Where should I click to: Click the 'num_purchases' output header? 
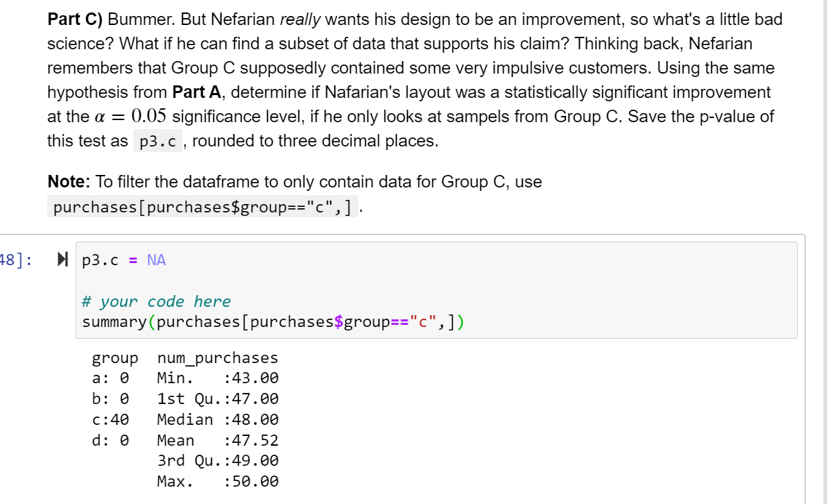[x=217, y=358]
